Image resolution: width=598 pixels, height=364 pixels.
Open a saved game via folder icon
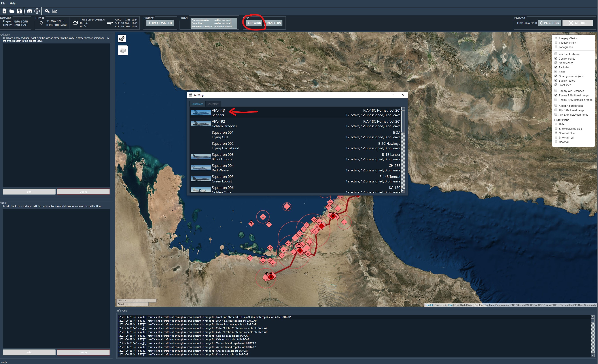point(12,11)
